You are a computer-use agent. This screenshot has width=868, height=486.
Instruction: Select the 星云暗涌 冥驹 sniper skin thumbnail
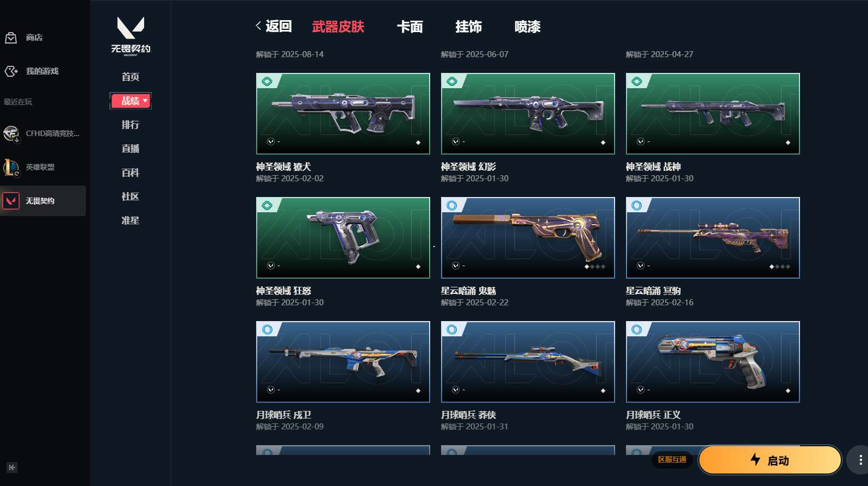point(712,238)
